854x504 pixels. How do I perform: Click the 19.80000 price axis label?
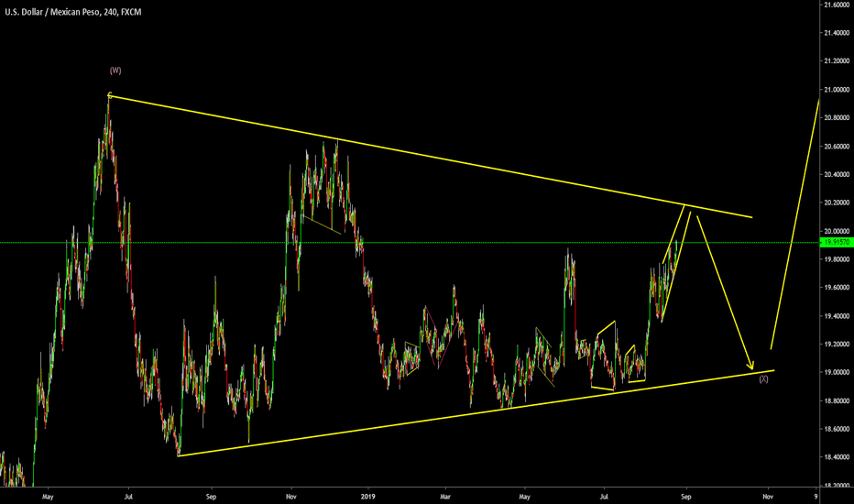(837, 259)
